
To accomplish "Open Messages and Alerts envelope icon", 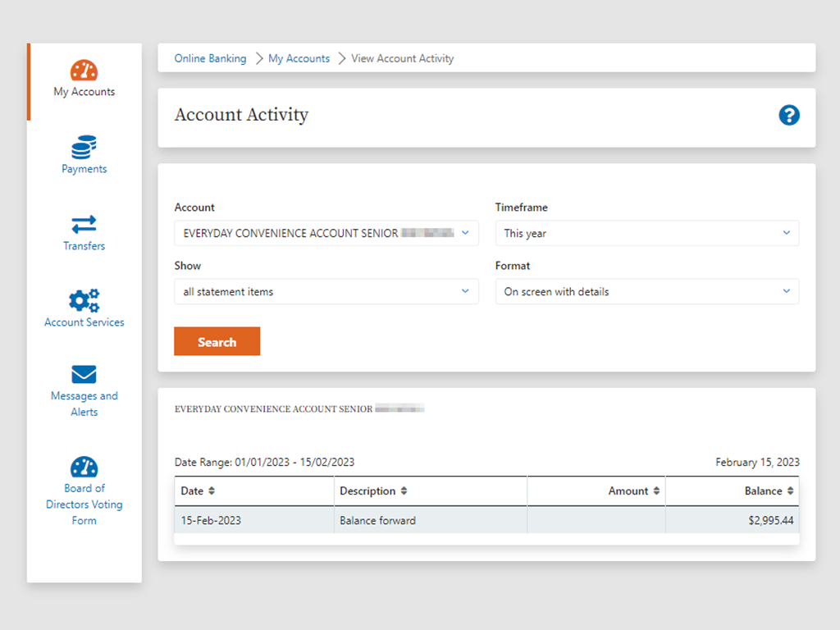I will coord(84,374).
